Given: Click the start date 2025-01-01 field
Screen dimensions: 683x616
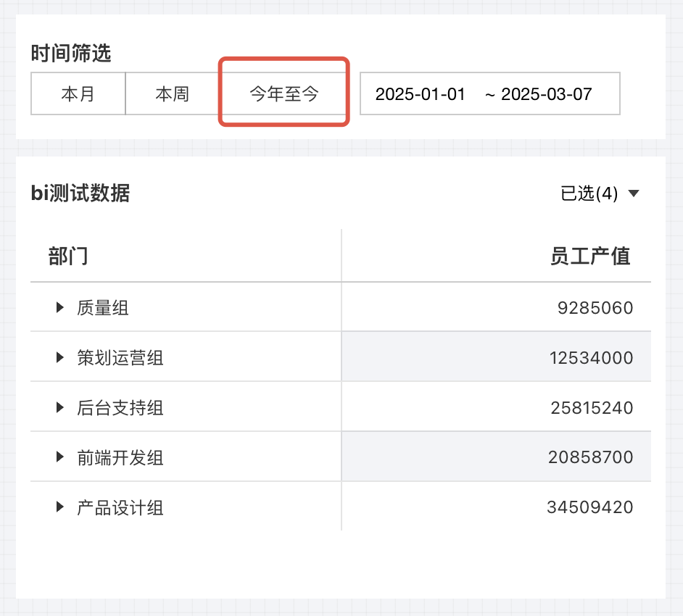Looking at the screenshot, I should point(420,94).
